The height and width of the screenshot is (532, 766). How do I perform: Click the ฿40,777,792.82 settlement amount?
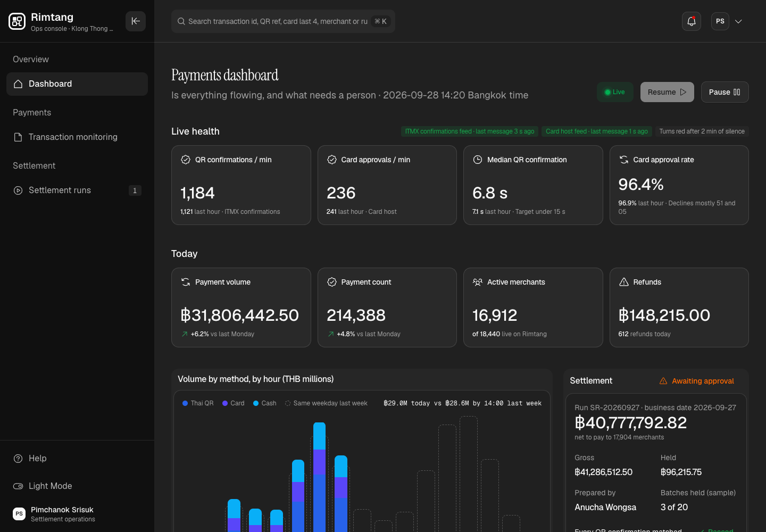coord(631,422)
